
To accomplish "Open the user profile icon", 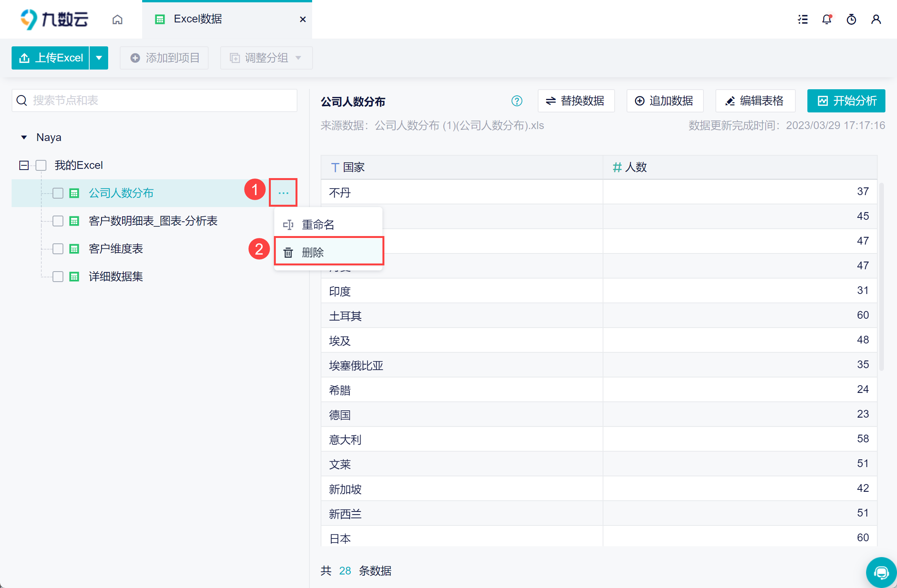I will [876, 19].
